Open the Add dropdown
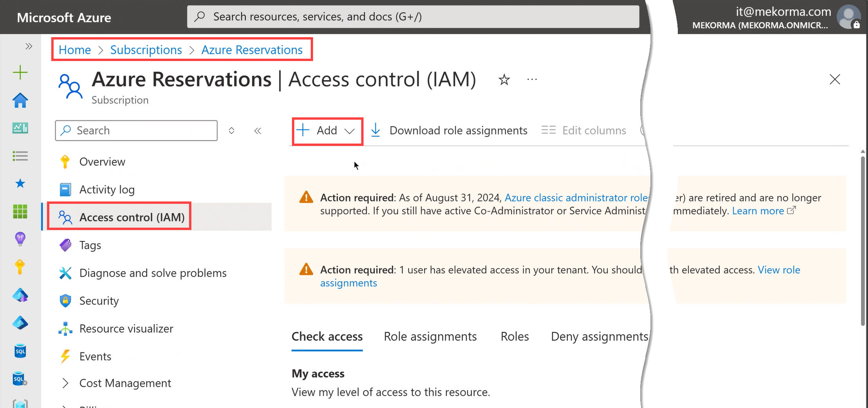Screen dimensions: 868x408 coord(327,131)
